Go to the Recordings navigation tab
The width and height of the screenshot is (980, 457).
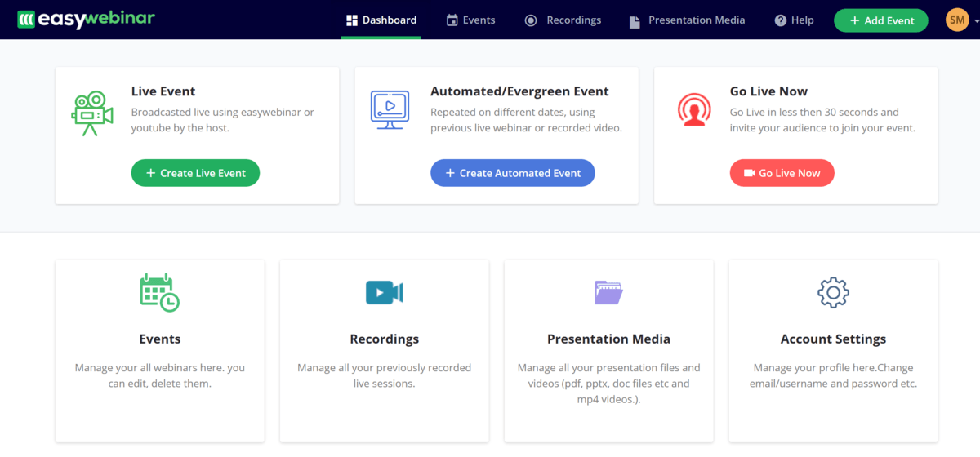click(563, 20)
